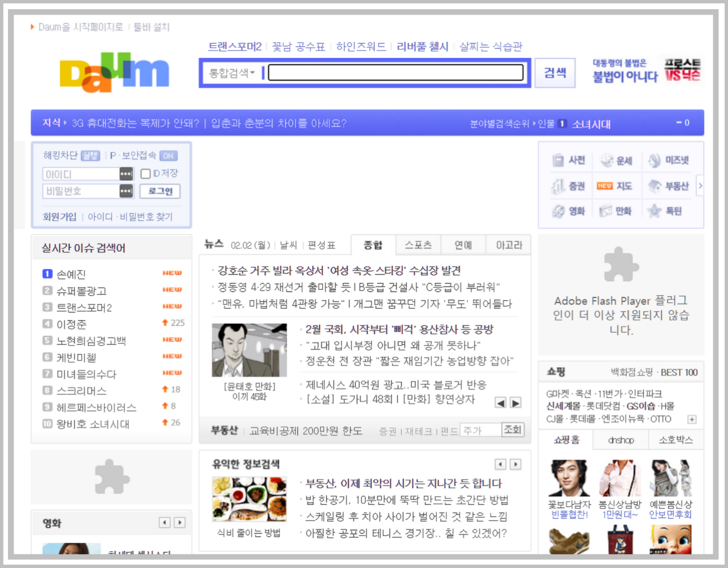This screenshot has height=568, width=728.
Task: Click the Daum logo
Action: [115, 72]
